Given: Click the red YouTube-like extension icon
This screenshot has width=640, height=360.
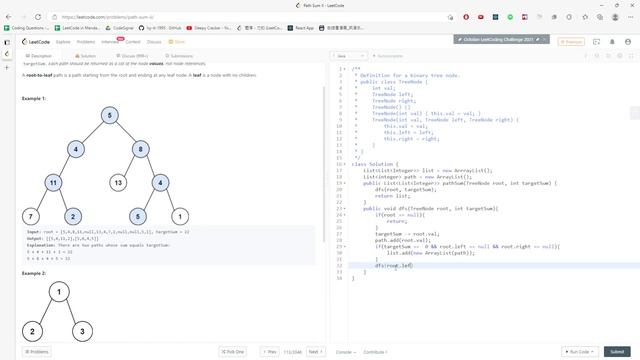Looking at the screenshot, I should coord(481,17).
